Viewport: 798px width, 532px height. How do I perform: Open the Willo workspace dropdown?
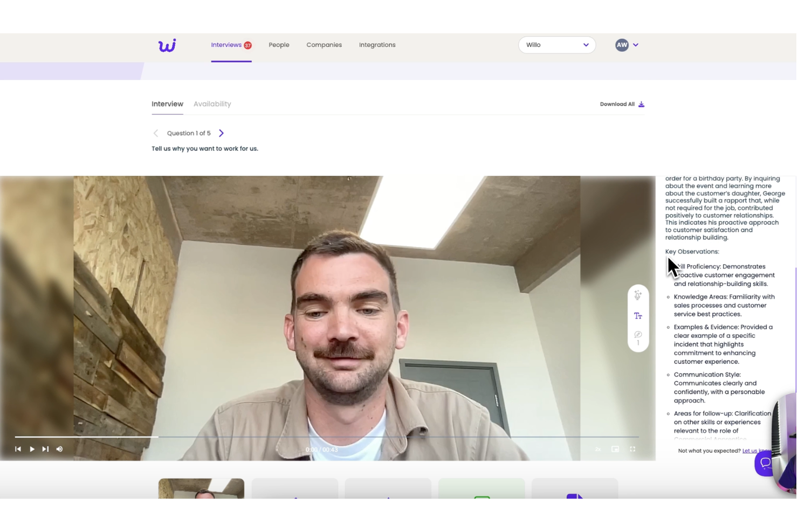[556, 45]
